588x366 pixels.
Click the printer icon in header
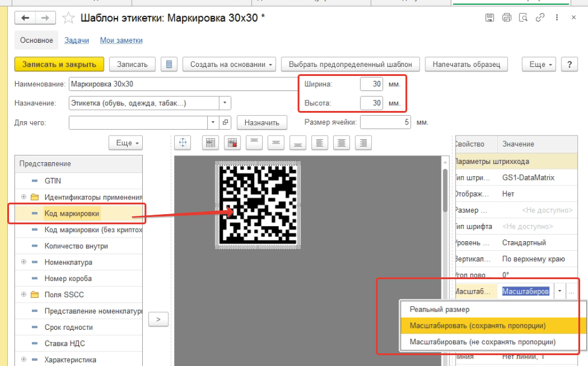tap(507, 17)
